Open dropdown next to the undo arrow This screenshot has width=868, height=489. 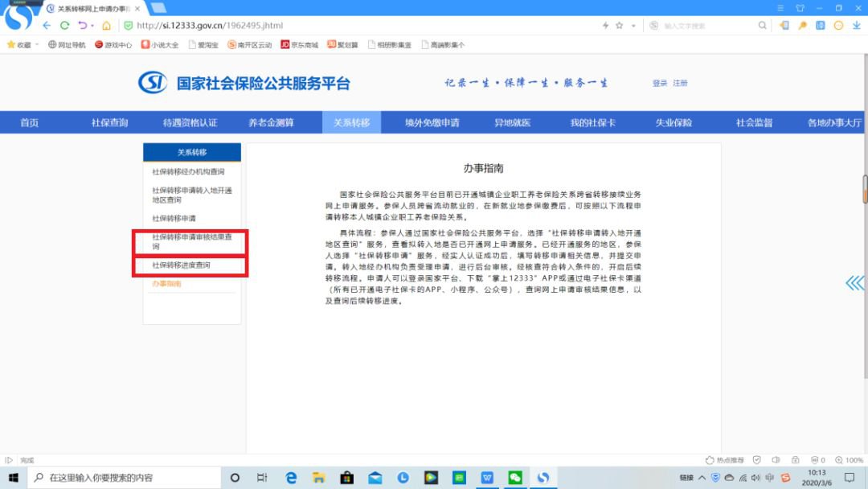(92, 26)
